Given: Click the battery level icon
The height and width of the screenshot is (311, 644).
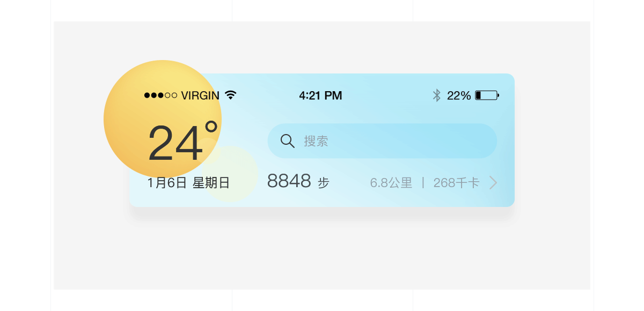Looking at the screenshot, I should click(487, 95).
